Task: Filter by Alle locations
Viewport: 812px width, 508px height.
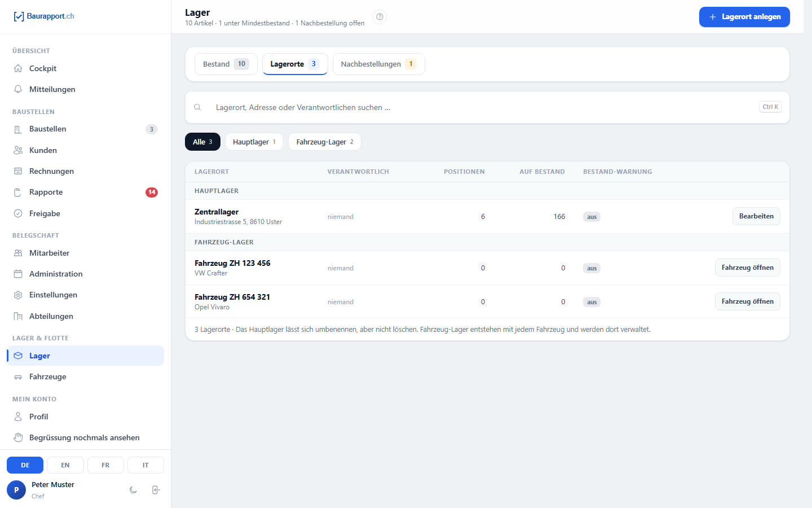Action: pos(202,142)
